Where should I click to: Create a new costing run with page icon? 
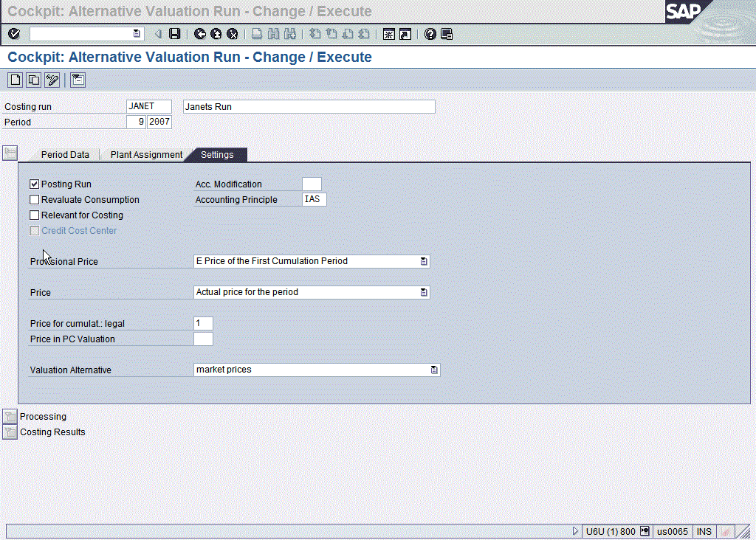point(16,80)
